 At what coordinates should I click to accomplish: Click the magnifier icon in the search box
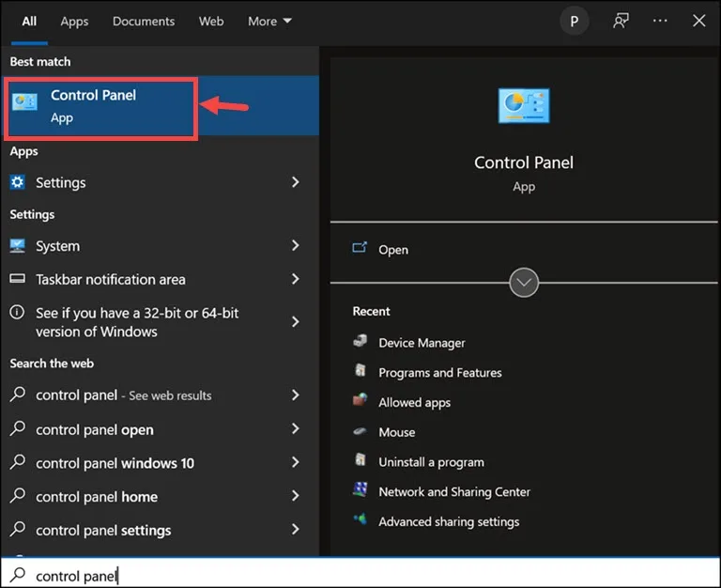tap(18, 575)
